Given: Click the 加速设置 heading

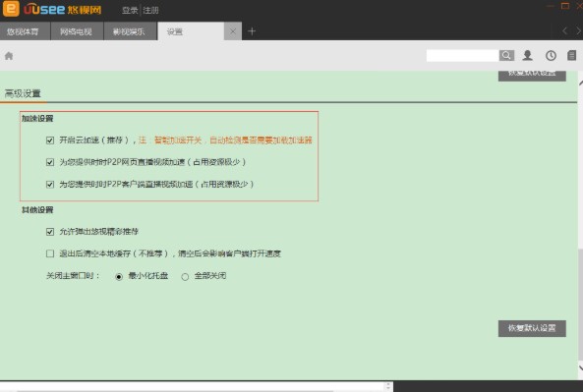Looking at the screenshot, I should pyautogui.click(x=37, y=119).
